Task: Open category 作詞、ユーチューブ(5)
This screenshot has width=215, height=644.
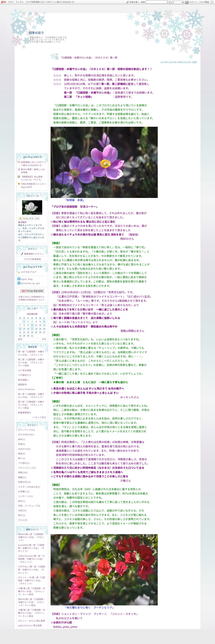Action: (x=29, y=506)
